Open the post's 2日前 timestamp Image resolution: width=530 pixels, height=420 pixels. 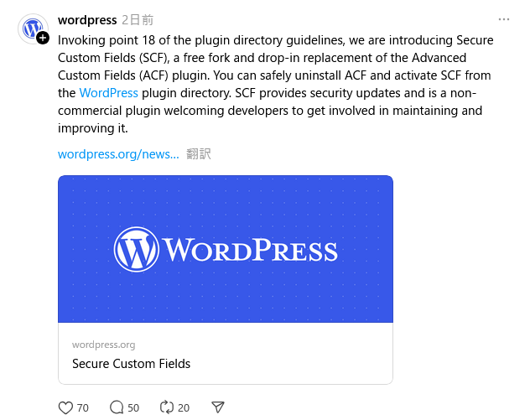point(138,20)
